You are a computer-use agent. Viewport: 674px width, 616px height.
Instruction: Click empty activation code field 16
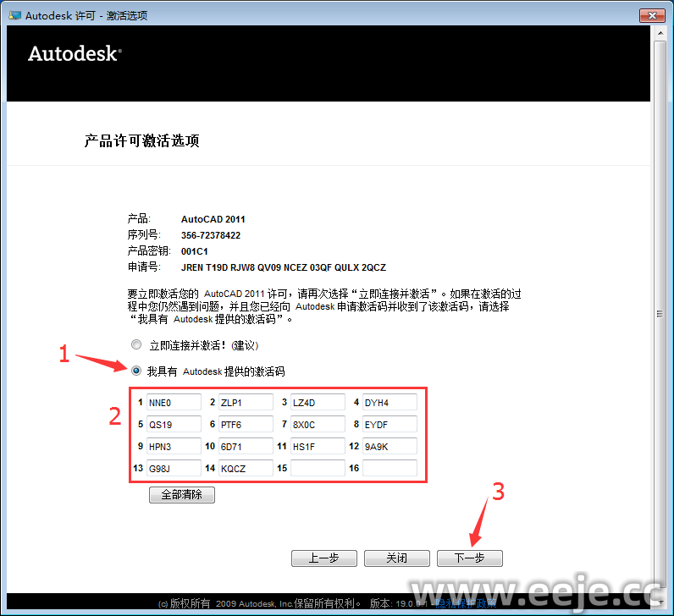[x=389, y=468]
